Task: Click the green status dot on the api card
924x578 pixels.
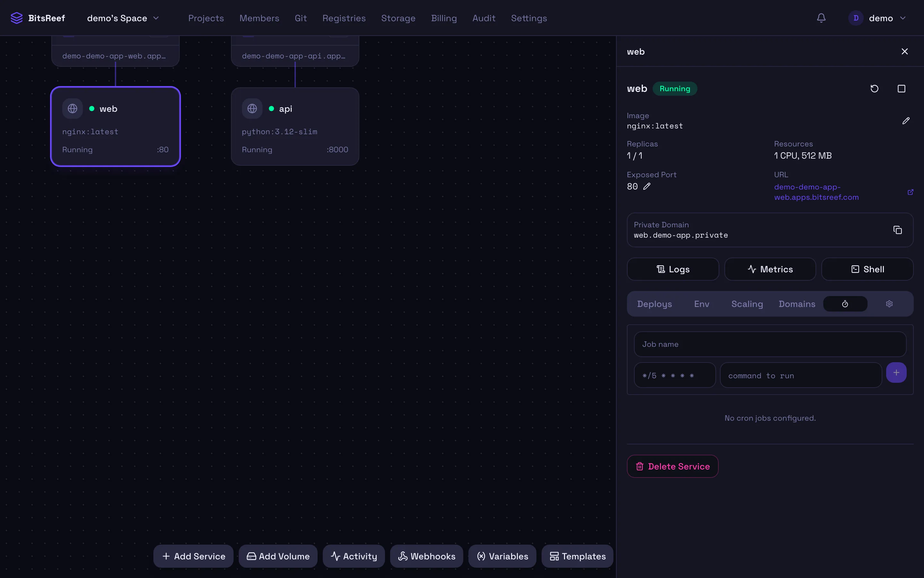Action: pos(271,109)
